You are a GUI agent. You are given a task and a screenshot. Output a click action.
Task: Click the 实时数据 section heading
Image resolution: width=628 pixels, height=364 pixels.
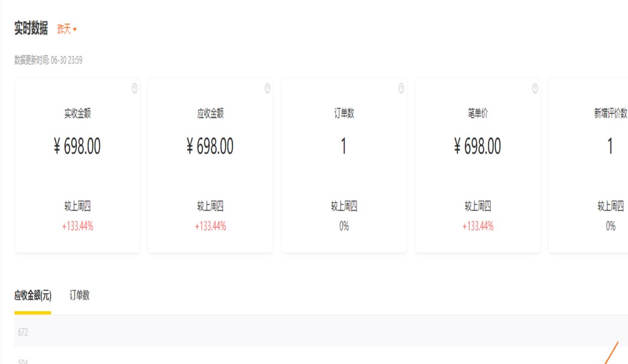[x=31, y=28]
